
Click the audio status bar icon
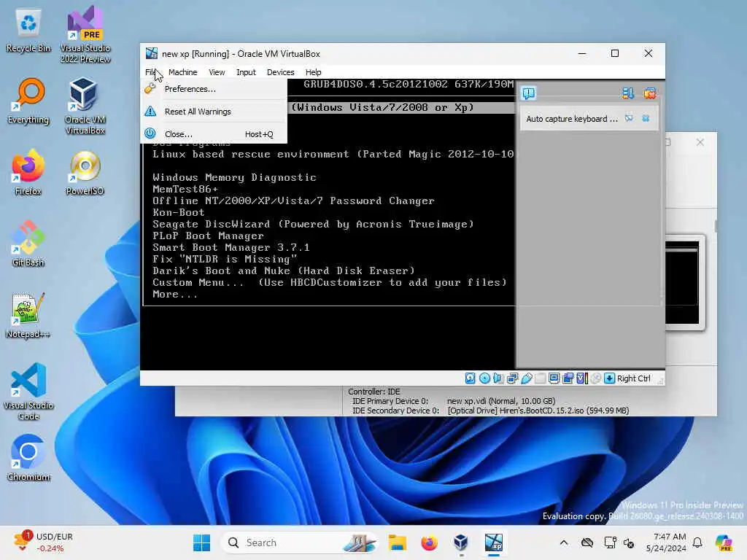tap(498, 378)
